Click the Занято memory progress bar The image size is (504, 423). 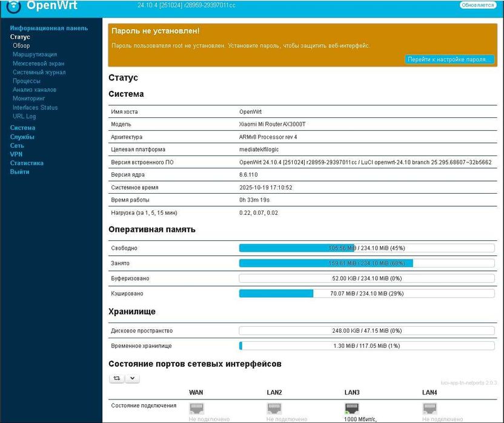click(366, 263)
